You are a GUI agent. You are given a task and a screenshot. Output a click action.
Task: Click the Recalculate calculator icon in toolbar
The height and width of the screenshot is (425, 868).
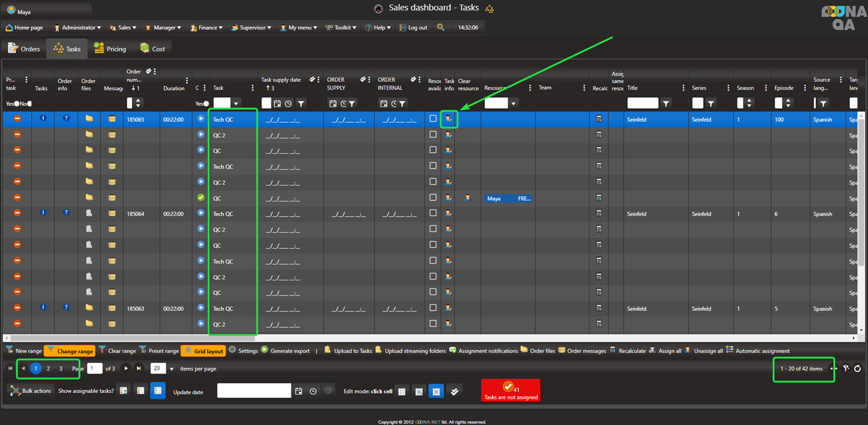(x=613, y=351)
